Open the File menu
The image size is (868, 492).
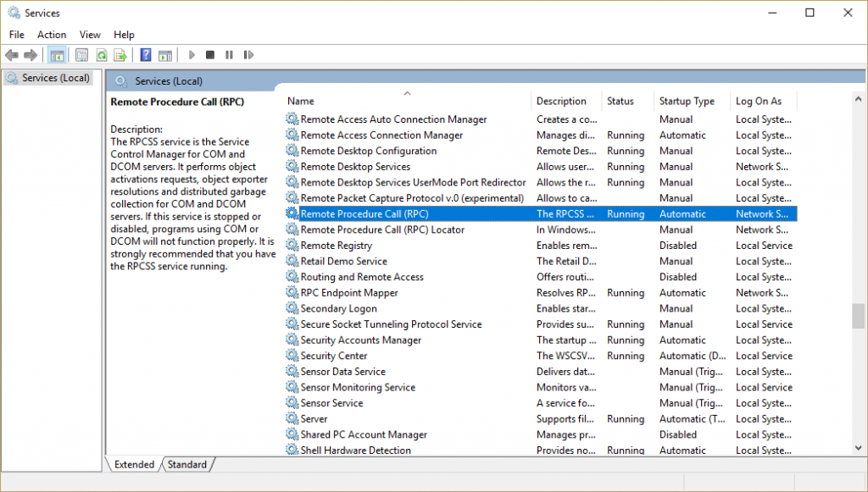coord(17,34)
